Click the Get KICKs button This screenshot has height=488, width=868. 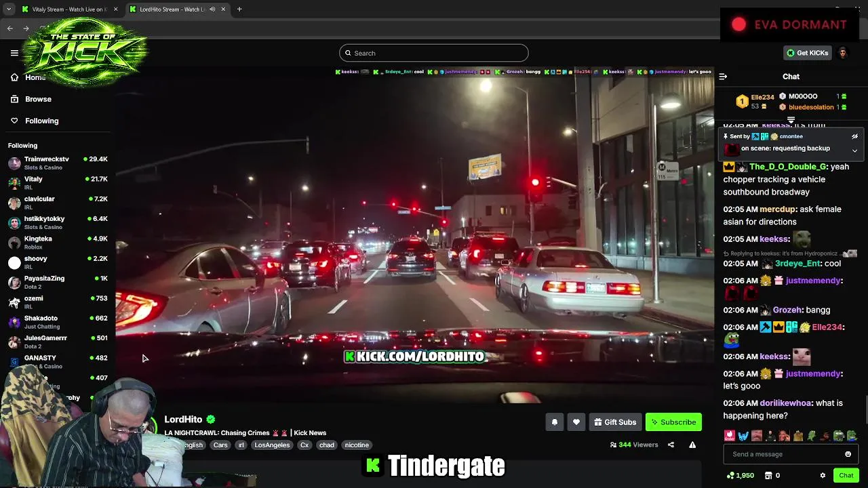(807, 53)
